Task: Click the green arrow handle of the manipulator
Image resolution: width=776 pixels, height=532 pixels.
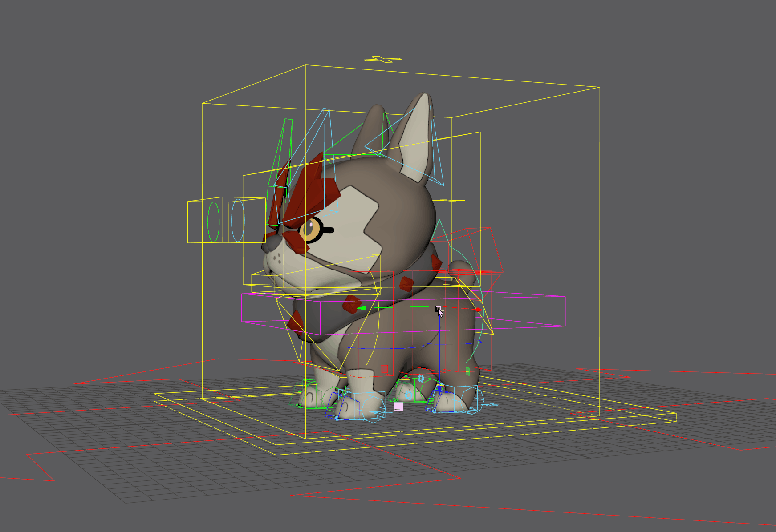Action: (362, 308)
